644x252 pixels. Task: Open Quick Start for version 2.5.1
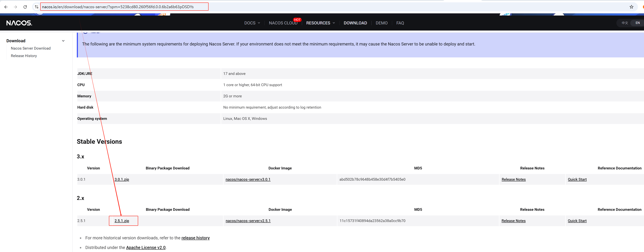coord(577,221)
